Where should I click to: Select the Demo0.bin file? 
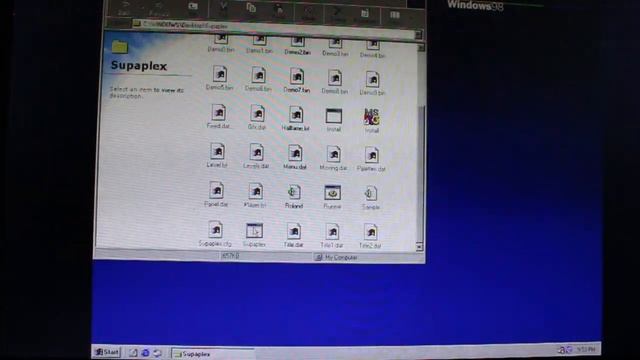[x=221, y=43]
